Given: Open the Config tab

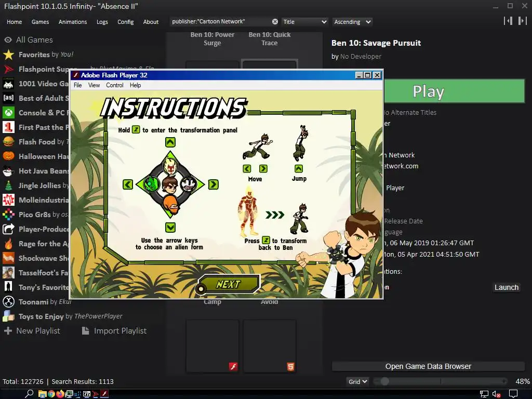Looking at the screenshot, I should tap(126, 22).
